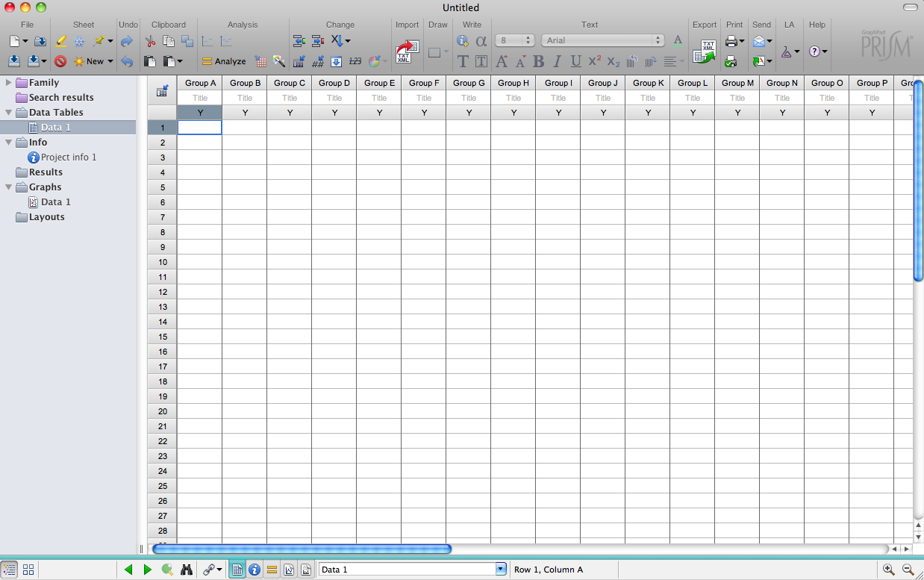Image resolution: width=924 pixels, height=580 pixels.
Task: Click the Analyze button
Action: tap(224, 61)
